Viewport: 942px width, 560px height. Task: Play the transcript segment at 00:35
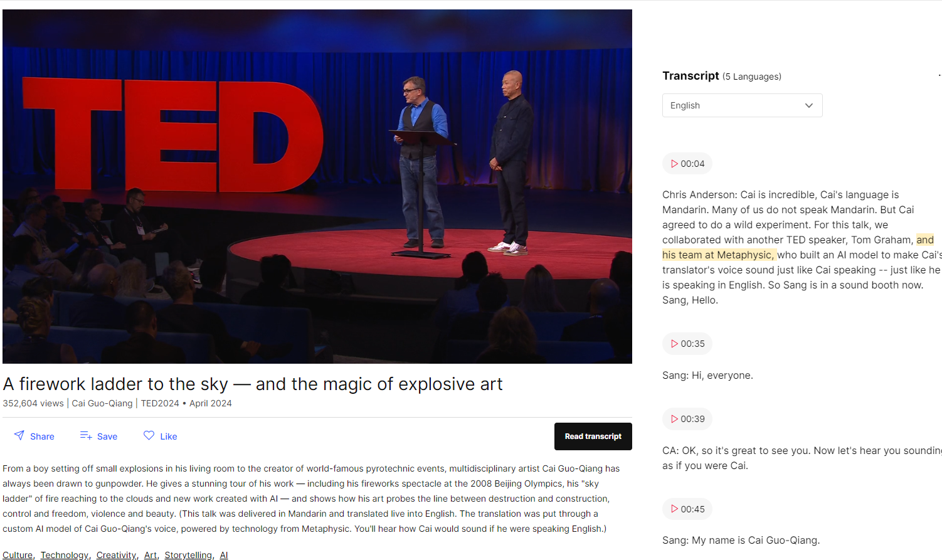tap(687, 343)
